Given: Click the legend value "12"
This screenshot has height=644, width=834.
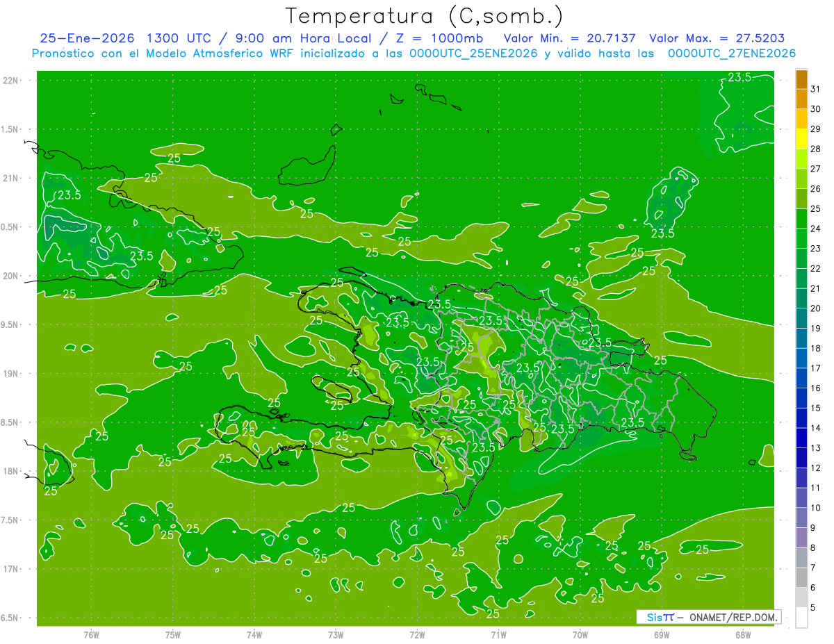Looking at the screenshot, I should tap(816, 468).
